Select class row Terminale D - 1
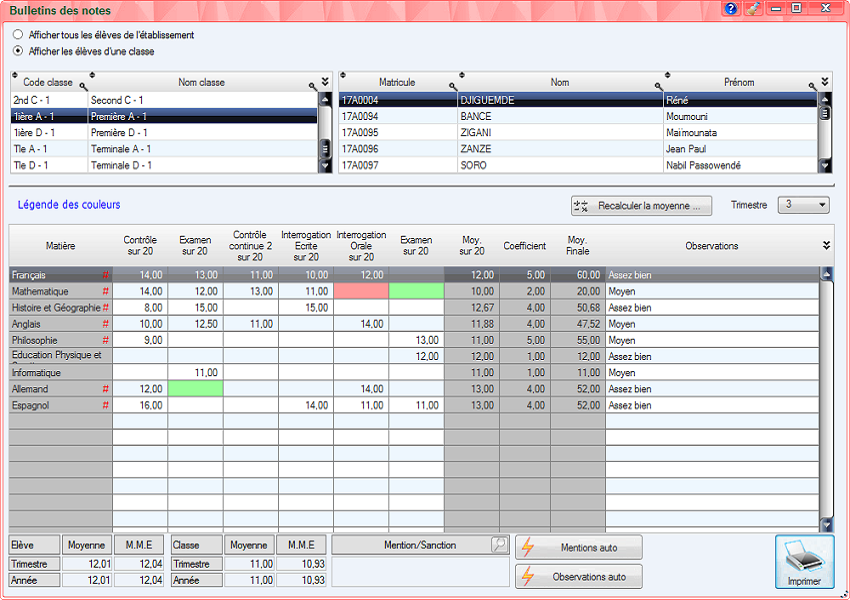The image size is (850, 600). pos(164,165)
